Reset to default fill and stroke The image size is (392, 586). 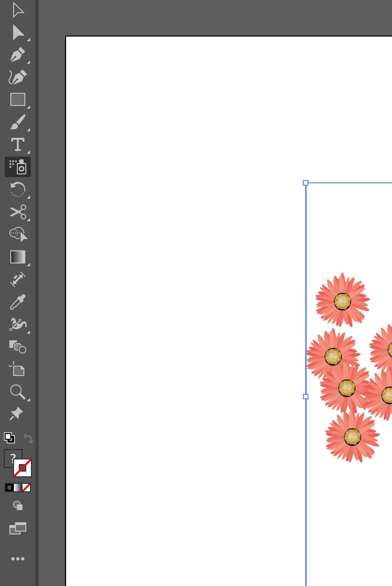pyautogui.click(x=9, y=438)
